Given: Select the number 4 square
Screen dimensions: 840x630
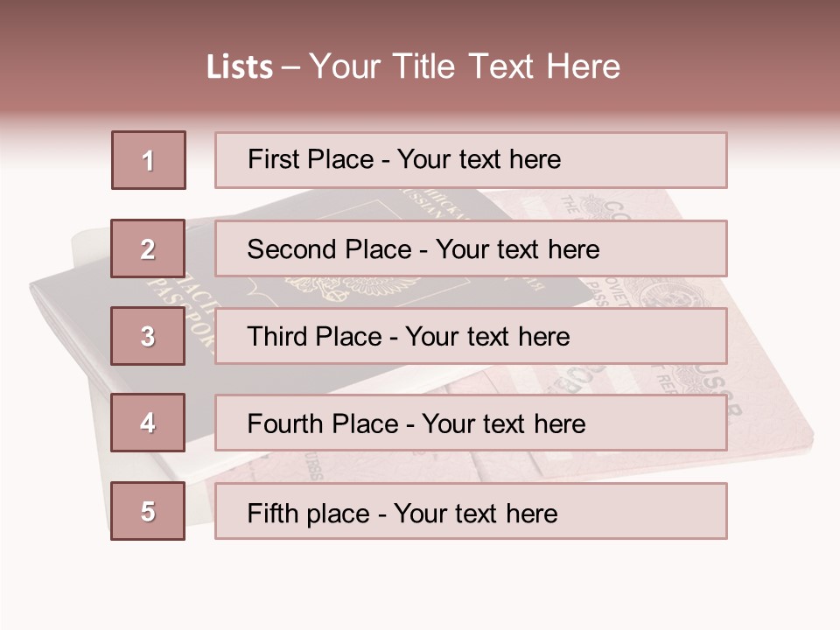Looking at the screenshot, I should click(x=148, y=423).
